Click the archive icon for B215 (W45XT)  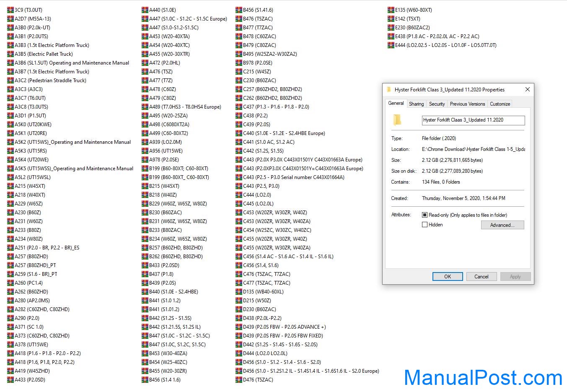pos(145,186)
